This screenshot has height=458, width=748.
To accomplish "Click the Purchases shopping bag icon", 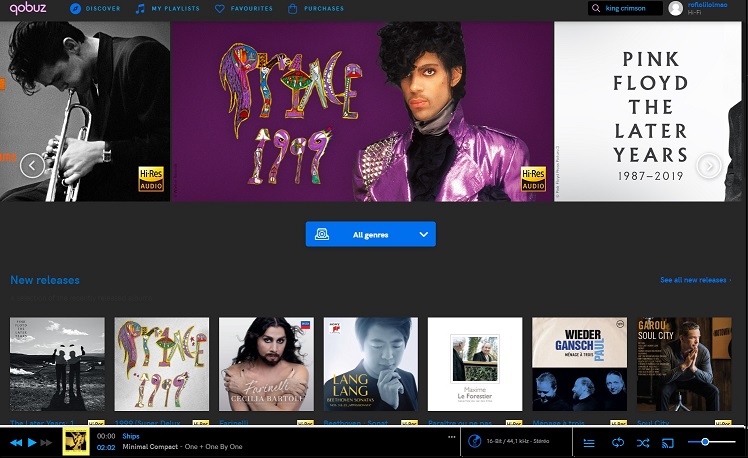I will tap(292, 9).
